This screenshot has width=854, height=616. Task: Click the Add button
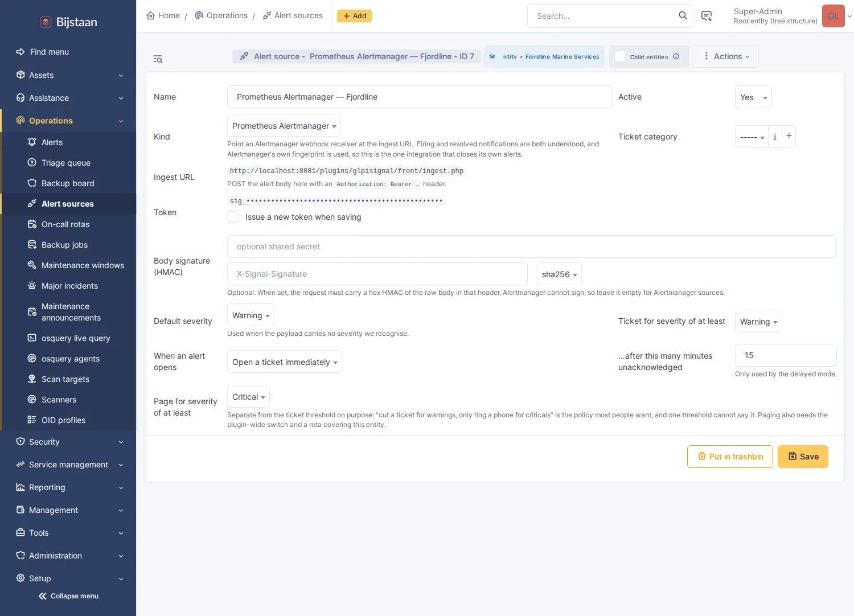click(354, 16)
